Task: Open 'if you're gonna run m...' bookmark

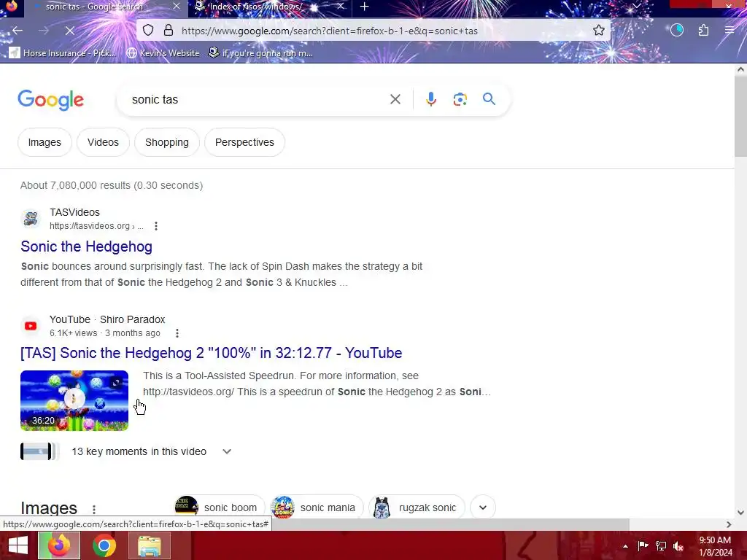Action: pos(260,52)
